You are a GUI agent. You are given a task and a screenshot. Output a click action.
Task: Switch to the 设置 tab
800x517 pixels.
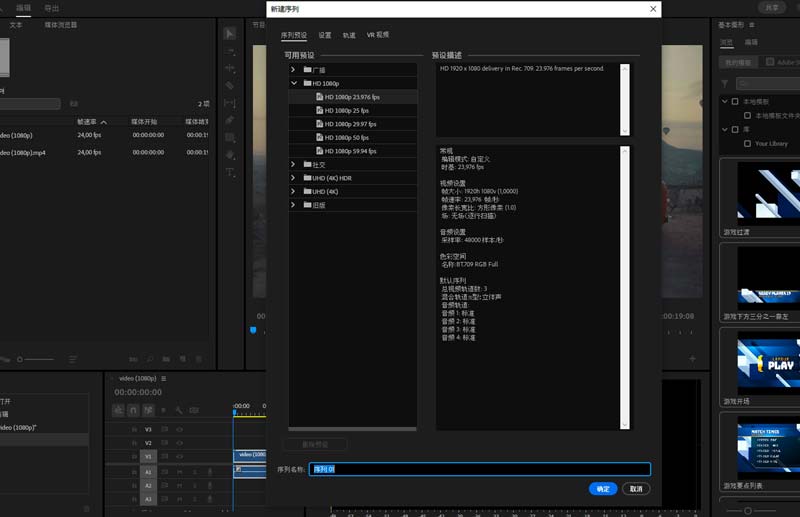tap(325, 35)
